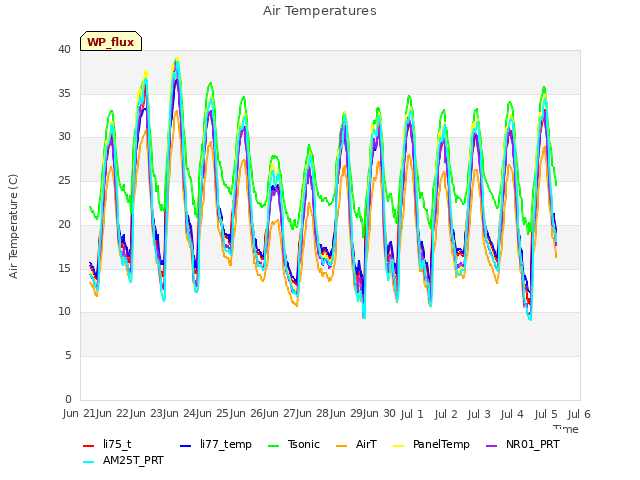Click the Jun 21 x-axis tick label
This screenshot has height=480, width=640.
[80, 414]
